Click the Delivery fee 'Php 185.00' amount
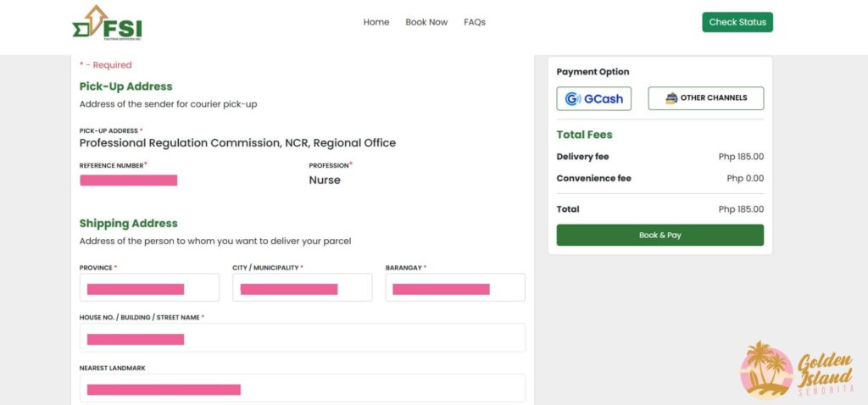The width and height of the screenshot is (868, 405). click(741, 157)
